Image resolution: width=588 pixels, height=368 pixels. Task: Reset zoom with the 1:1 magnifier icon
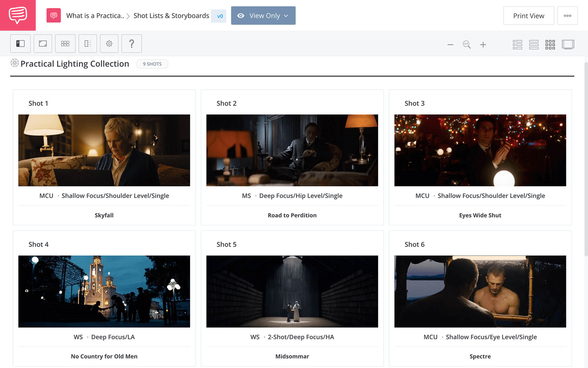tap(467, 45)
